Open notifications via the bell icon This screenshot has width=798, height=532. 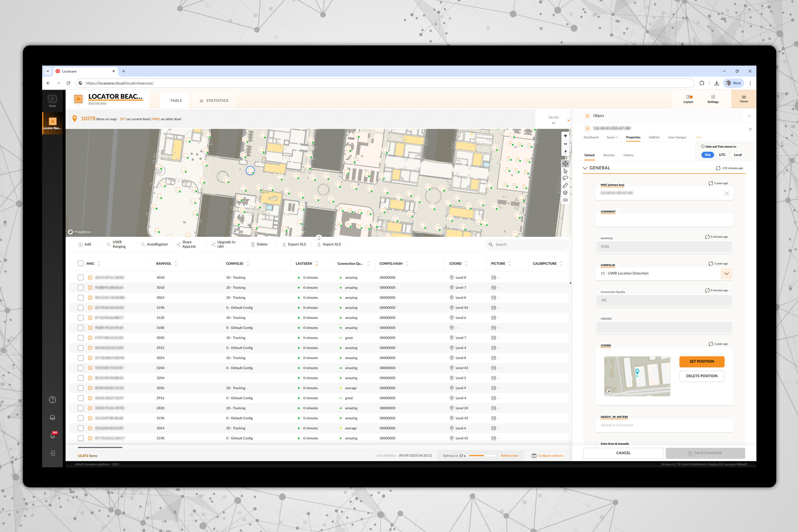click(52, 436)
